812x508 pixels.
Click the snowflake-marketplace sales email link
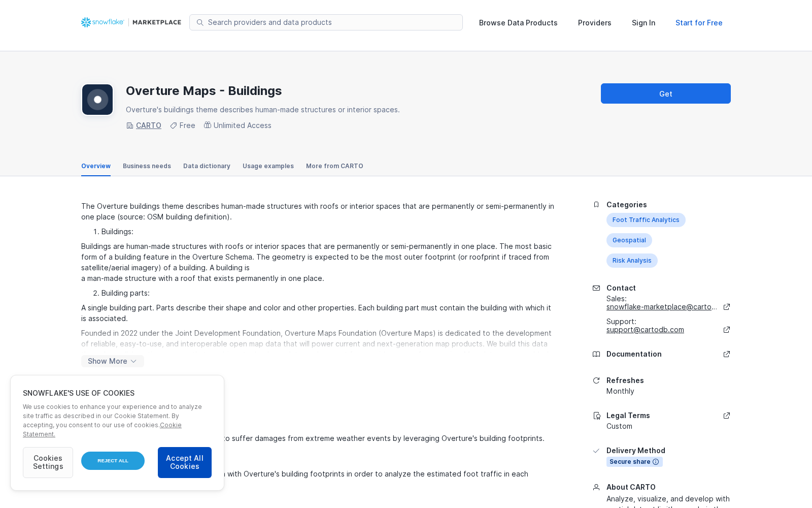[x=662, y=307]
